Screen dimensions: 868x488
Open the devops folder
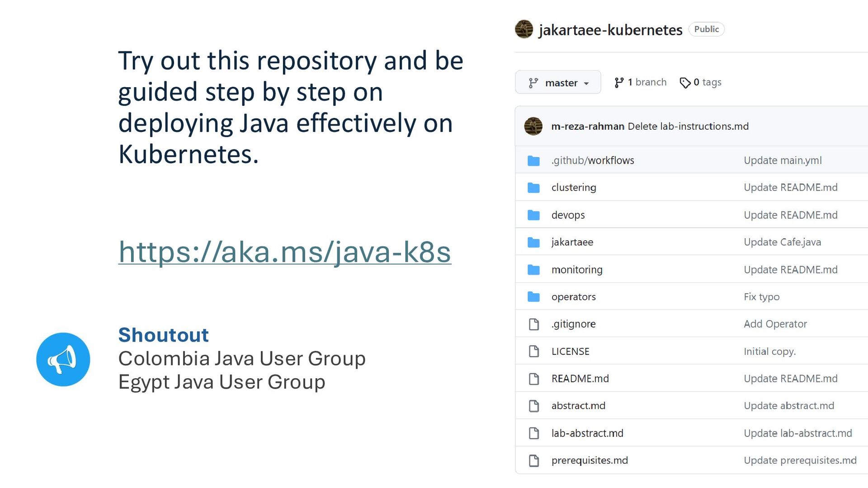pos(568,215)
